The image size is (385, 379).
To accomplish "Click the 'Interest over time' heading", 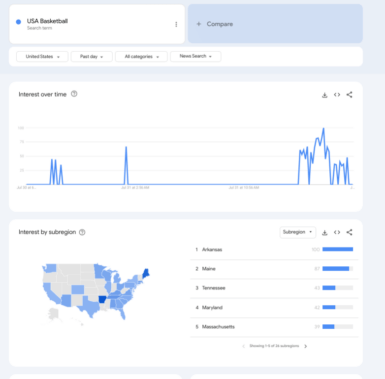I will pos(43,95).
